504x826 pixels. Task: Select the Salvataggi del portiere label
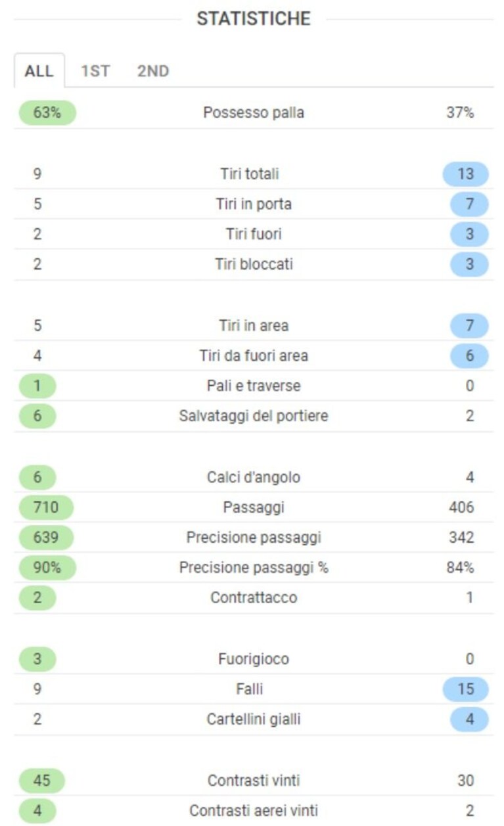coord(254,416)
